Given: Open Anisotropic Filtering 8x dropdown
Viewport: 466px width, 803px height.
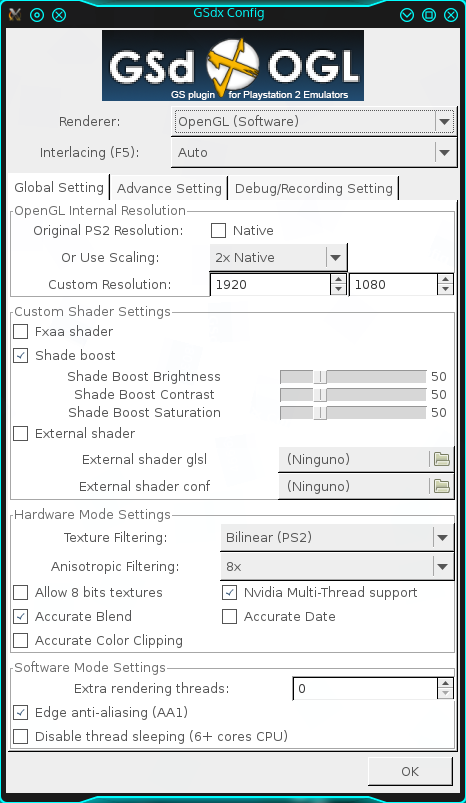Looking at the screenshot, I should pyautogui.click(x=337, y=566).
